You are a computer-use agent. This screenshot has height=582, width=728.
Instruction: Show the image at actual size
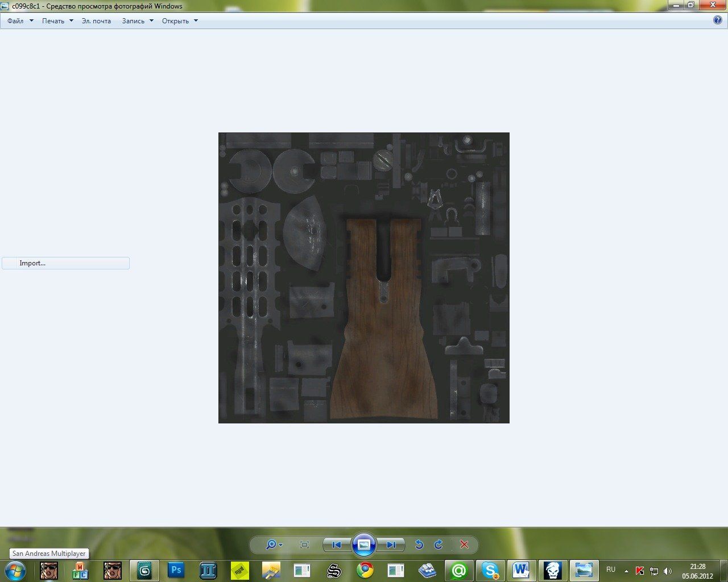click(x=304, y=544)
